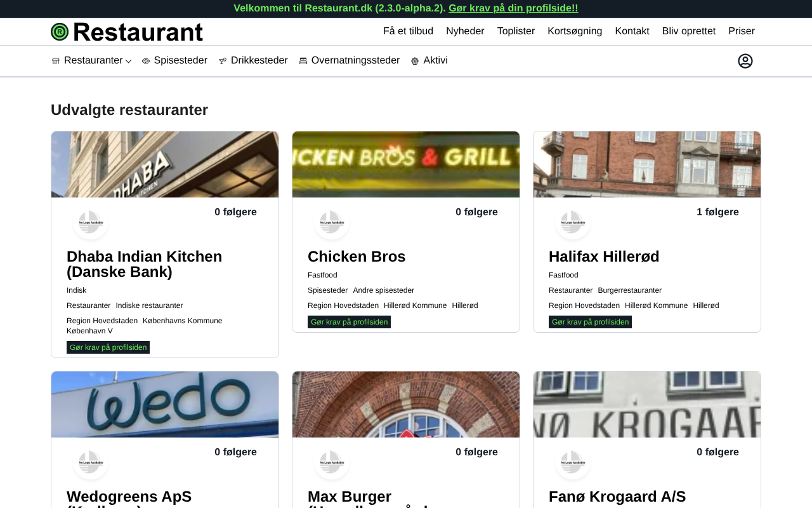Click the green Restaurant logo icon
Image resolution: width=812 pixels, height=508 pixels.
pyautogui.click(x=60, y=32)
